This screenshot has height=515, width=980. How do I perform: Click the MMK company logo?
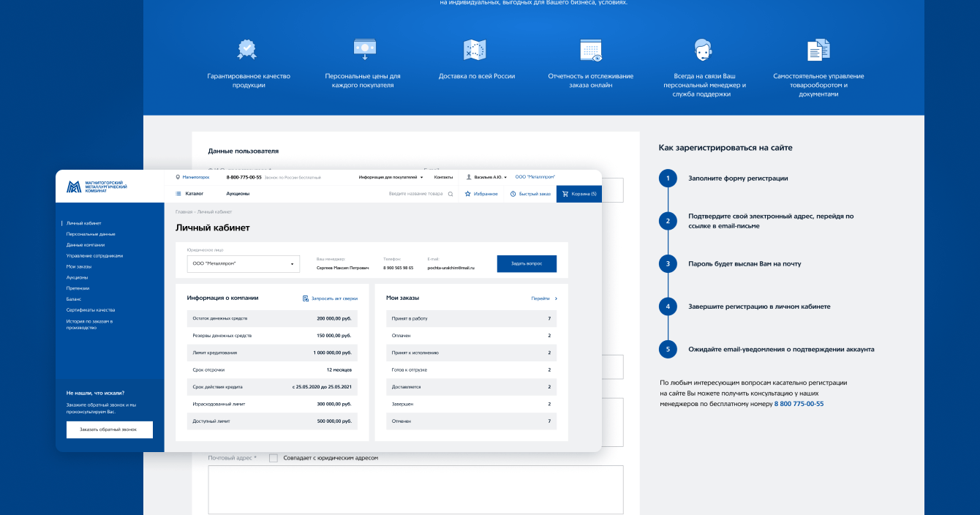coord(97,187)
